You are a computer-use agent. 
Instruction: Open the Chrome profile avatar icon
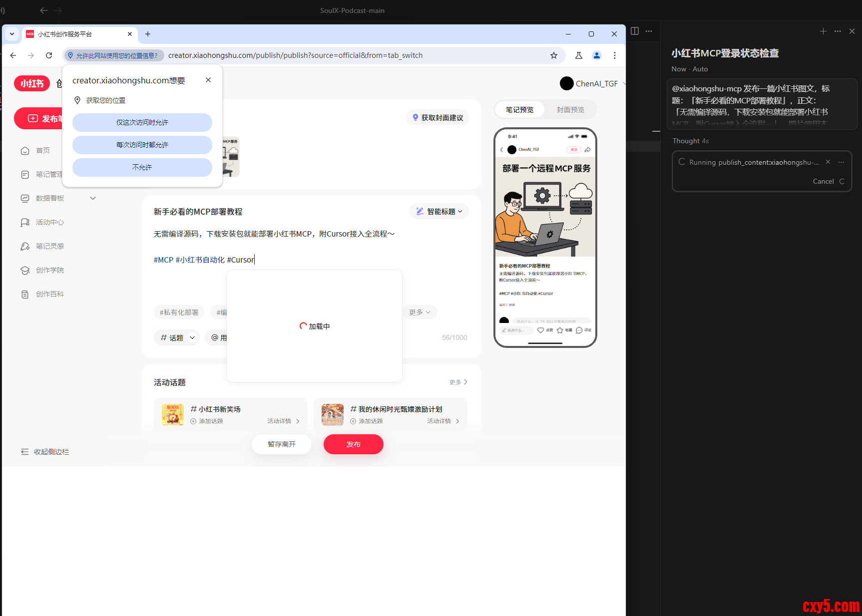(x=596, y=55)
